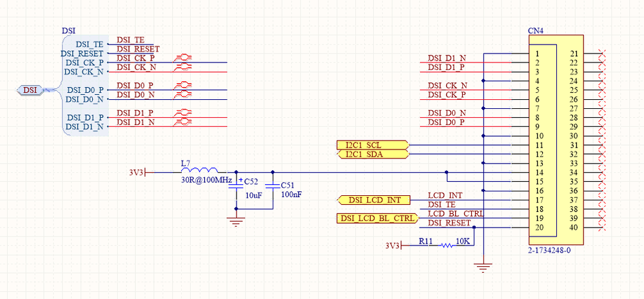
Task: Select the C52 designator text
Action: click(251, 182)
